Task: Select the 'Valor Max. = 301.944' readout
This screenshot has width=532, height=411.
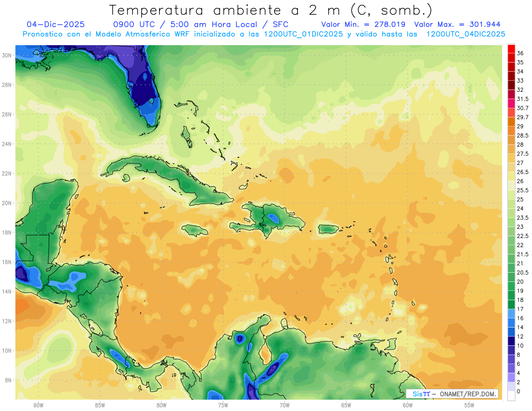Action: (457, 24)
